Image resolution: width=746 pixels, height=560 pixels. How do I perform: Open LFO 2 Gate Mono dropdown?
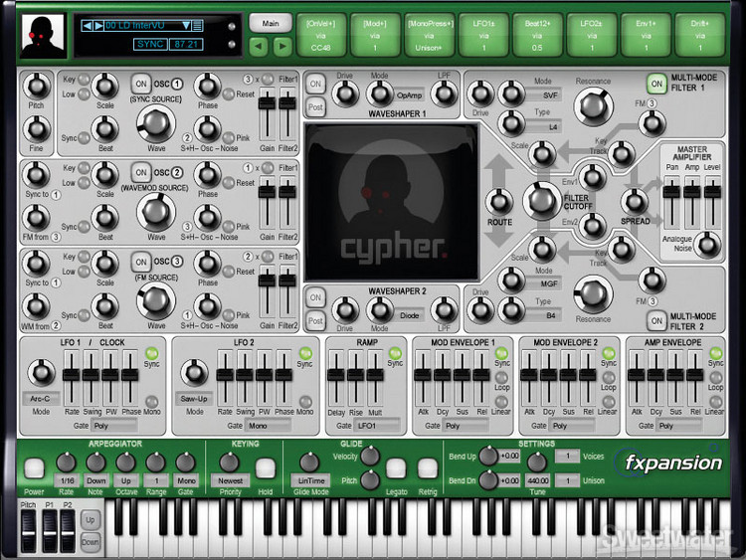tap(269, 426)
